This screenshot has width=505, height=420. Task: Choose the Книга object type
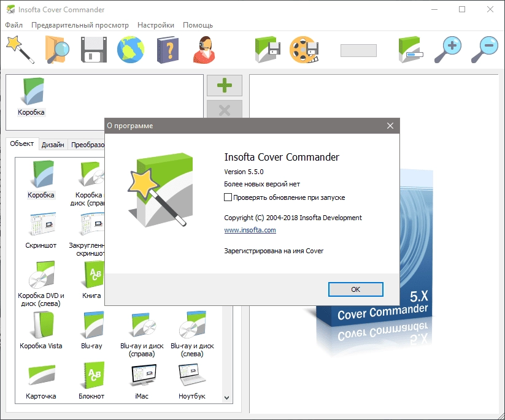[91, 280]
